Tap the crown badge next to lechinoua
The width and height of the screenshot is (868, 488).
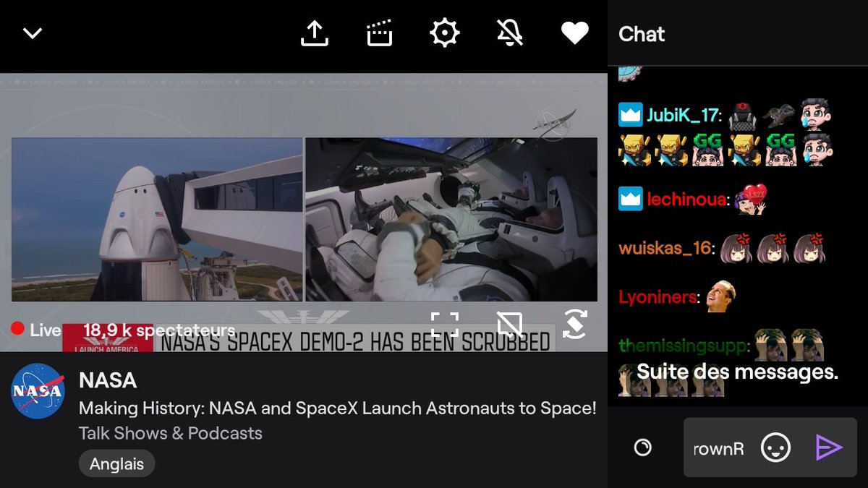(630, 199)
